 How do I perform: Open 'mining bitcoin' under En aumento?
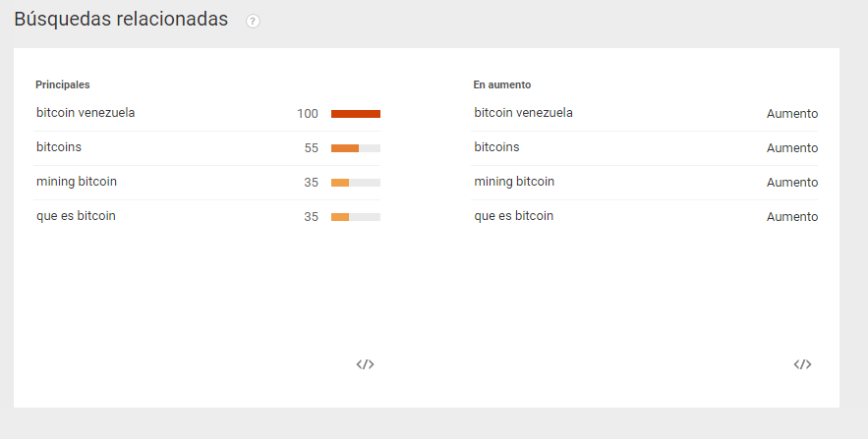pyautogui.click(x=514, y=182)
